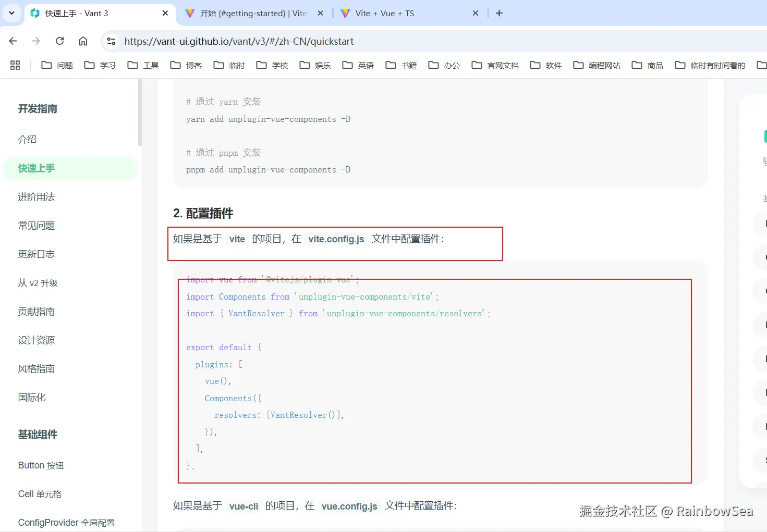This screenshot has height=532, width=767.
Task: Click the vue.config.js inline code
Action: (349, 506)
